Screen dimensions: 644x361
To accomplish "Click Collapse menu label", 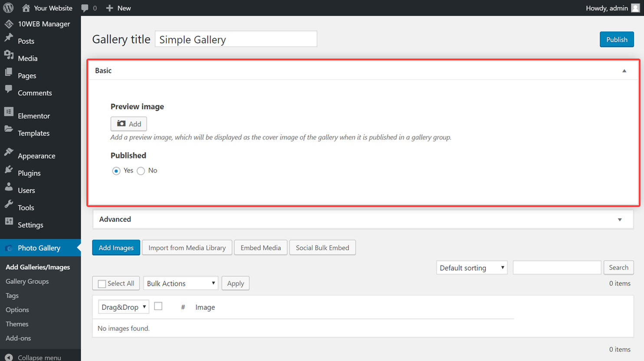I will [x=39, y=358].
